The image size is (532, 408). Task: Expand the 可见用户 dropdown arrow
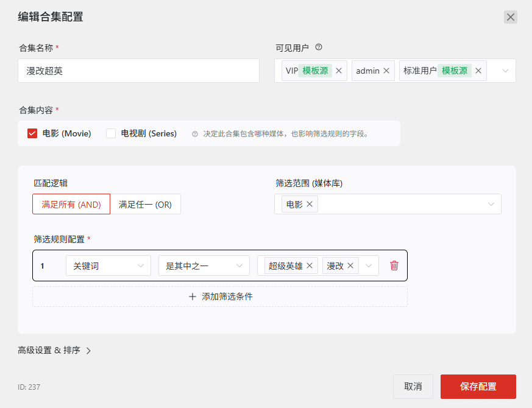pos(505,71)
